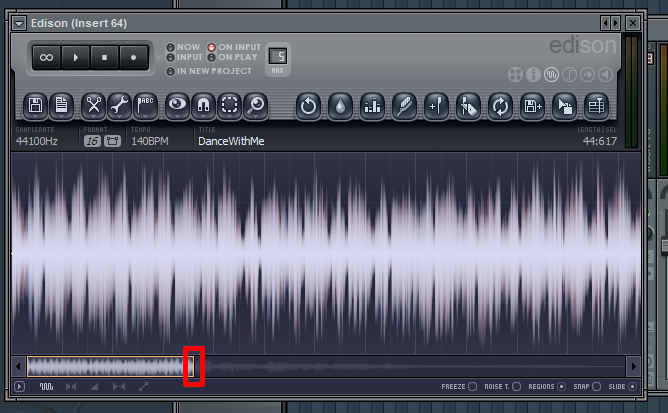
Task: Click the bottom envelope icon next to the volume triangle
Action: (x=119, y=387)
